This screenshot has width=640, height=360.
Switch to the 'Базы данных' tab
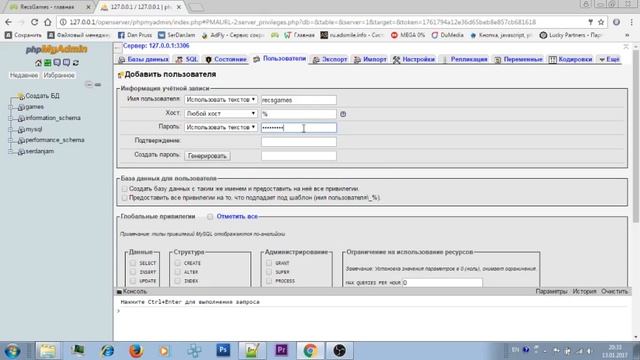143,60
